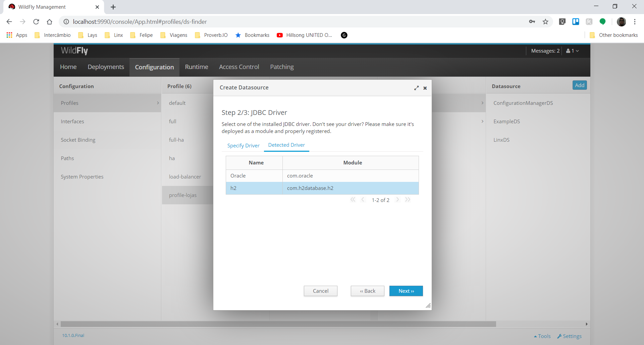Open a new browser tab
Viewport: 644px width, 345px height.
click(x=113, y=7)
